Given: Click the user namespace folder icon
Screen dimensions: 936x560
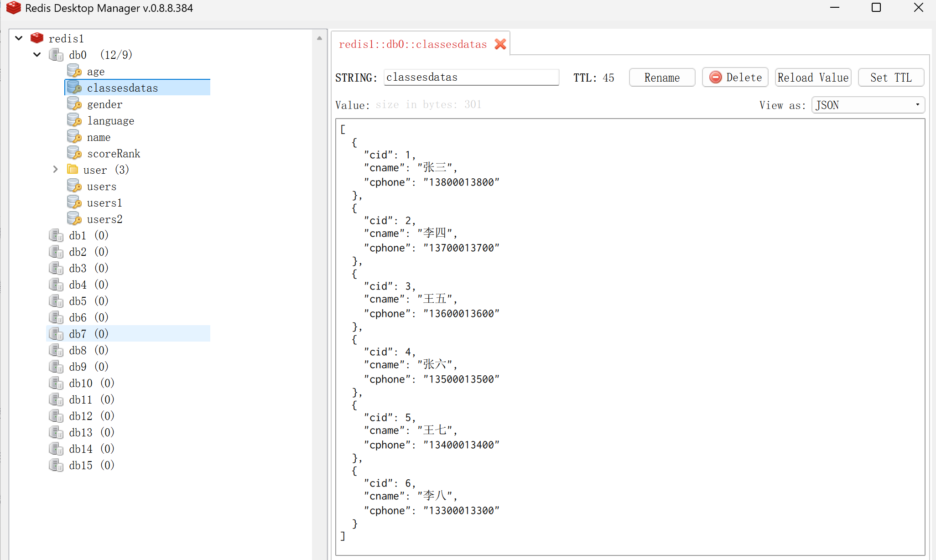Looking at the screenshot, I should click(72, 170).
